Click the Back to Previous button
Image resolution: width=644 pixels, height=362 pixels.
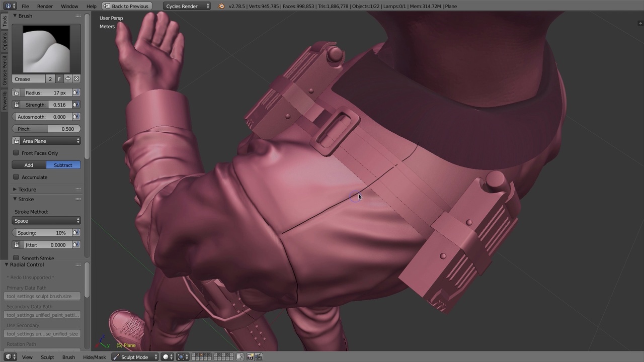click(x=126, y=6)
